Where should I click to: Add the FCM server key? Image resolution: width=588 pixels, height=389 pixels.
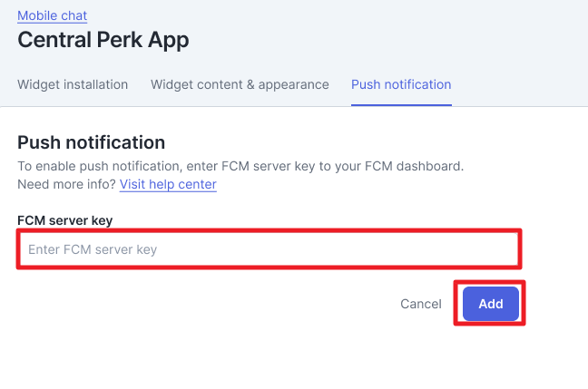coord(491,304)
